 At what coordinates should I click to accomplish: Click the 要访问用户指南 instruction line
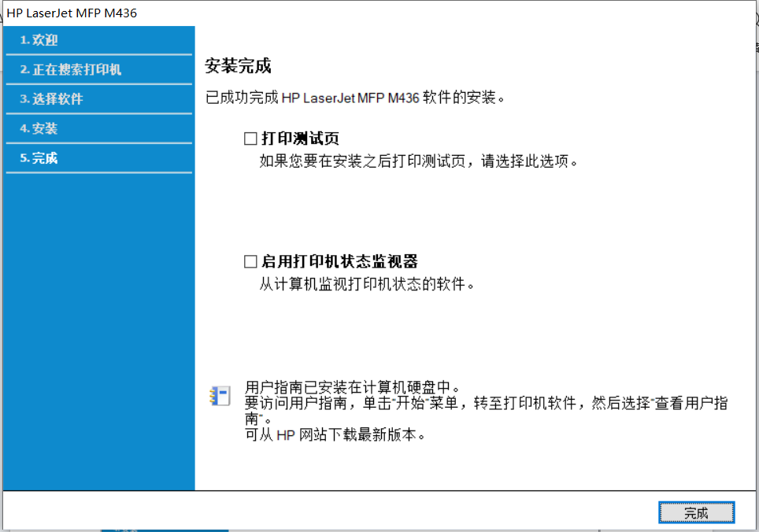(x=486, y=404)
